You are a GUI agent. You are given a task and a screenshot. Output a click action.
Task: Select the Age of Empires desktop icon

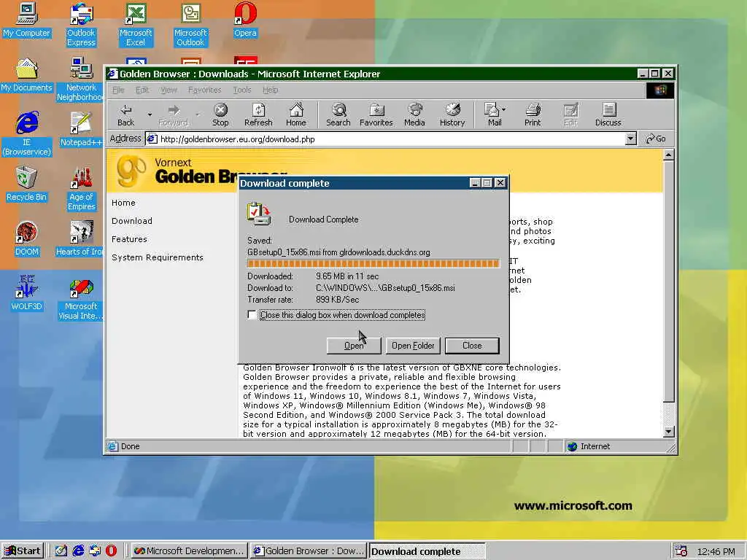point(82,189)
